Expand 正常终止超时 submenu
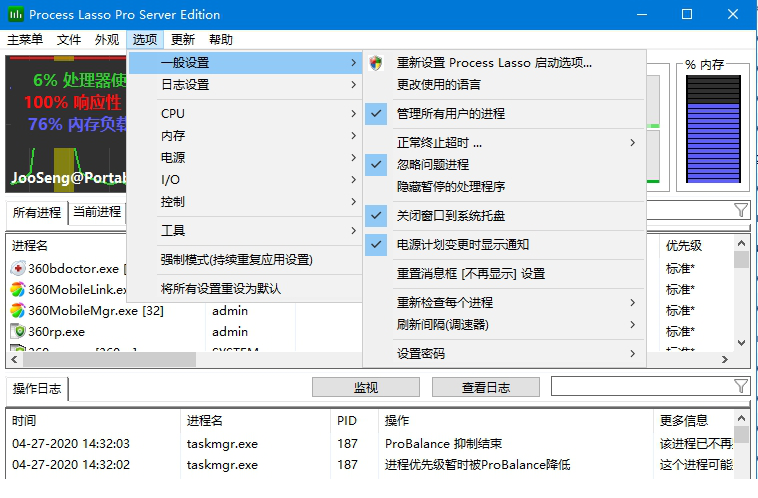758x498 pixels. 505,143
